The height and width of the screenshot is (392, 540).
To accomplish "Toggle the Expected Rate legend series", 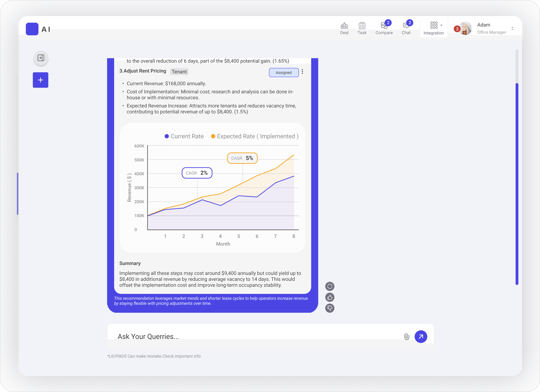I will click(255, 136).
